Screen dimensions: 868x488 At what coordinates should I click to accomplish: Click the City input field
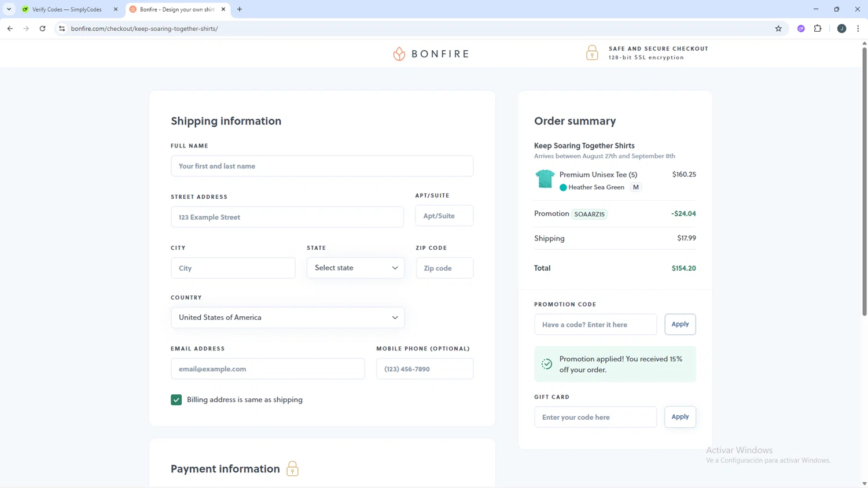click(233, 268)
